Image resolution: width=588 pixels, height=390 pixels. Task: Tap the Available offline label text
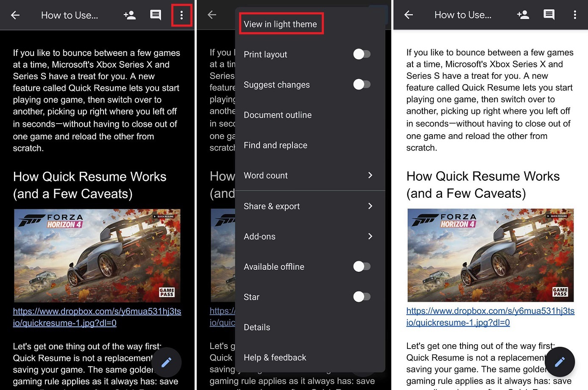274,267
